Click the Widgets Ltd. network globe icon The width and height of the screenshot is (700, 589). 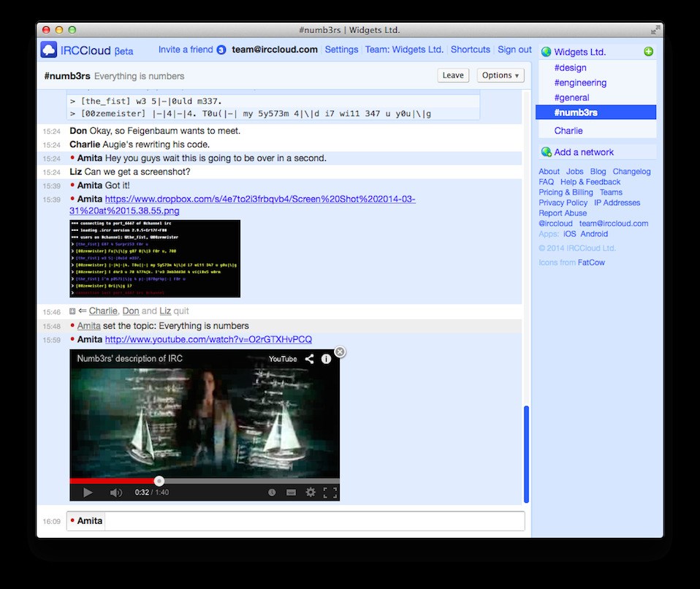pos(546,52)
